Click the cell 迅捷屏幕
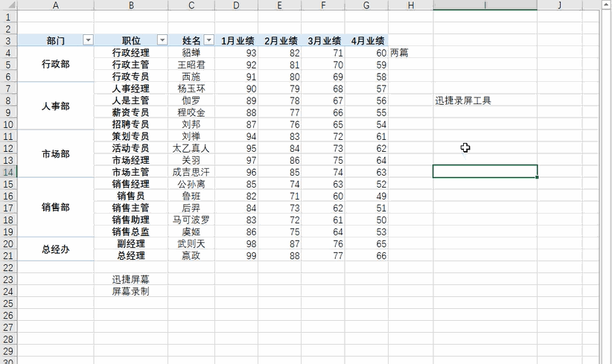Image resolution: width=612 pixels, height=364 pixels. pyautogui.click(x=131, y=279)
